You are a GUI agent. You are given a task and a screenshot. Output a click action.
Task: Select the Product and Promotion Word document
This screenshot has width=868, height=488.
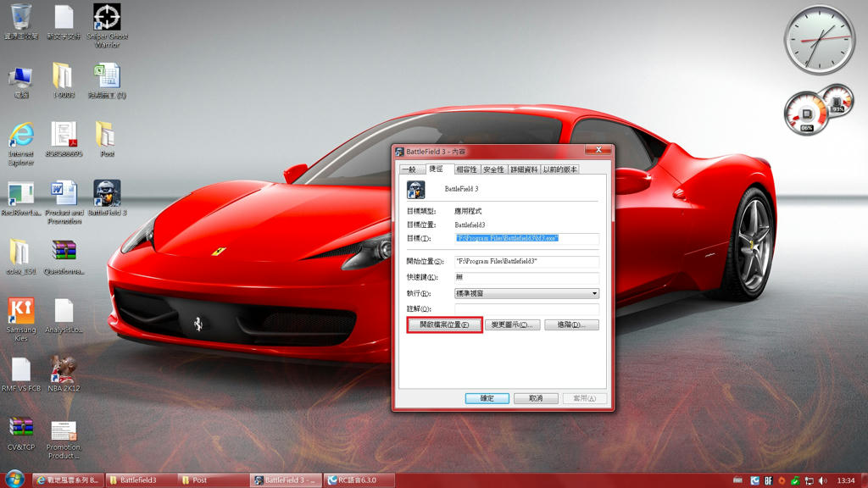[64, 202]
